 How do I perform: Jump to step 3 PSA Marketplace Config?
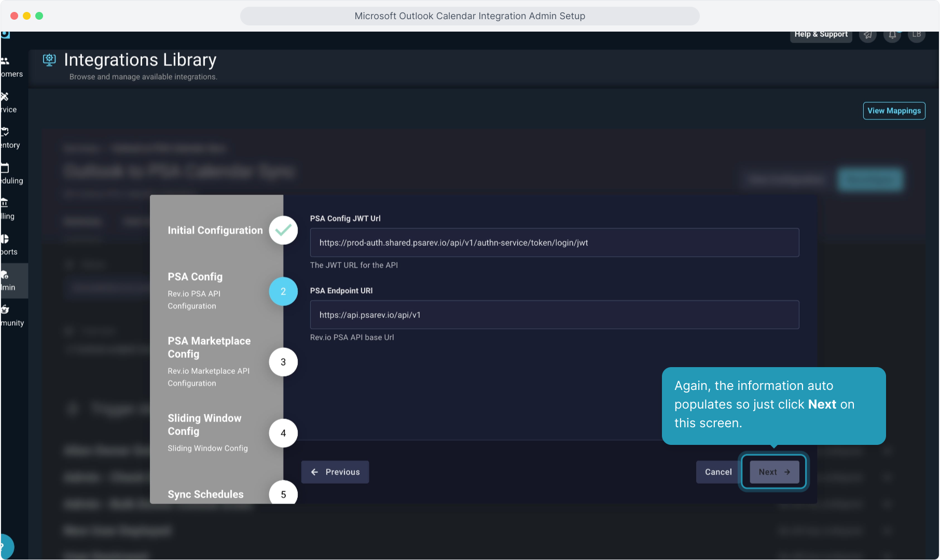[x=283, y=362]
